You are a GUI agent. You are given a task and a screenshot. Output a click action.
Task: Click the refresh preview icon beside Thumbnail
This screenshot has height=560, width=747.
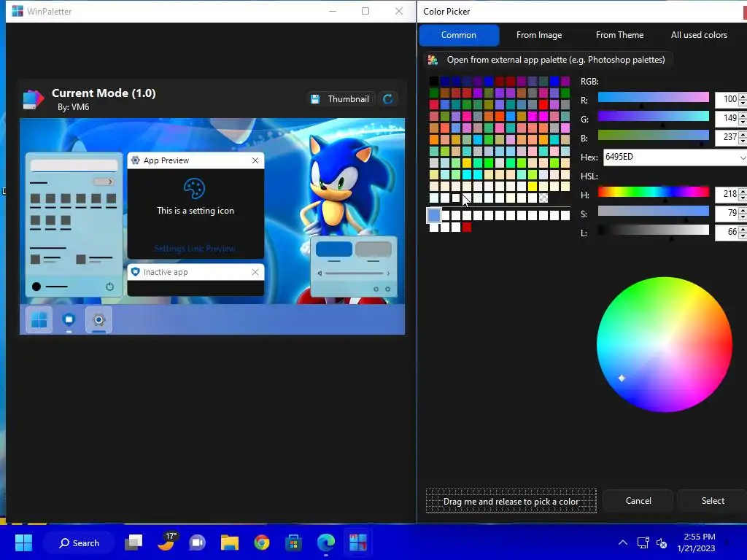coord(388,99)
